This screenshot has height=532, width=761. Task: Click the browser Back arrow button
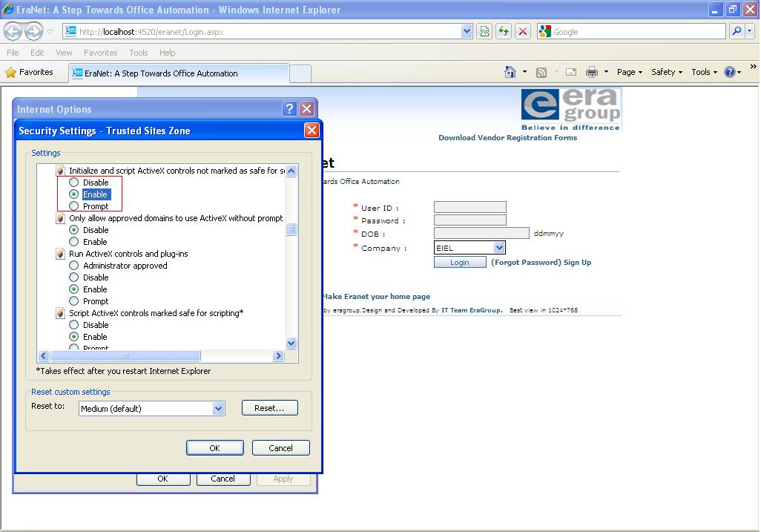click(x=13, y=32)
